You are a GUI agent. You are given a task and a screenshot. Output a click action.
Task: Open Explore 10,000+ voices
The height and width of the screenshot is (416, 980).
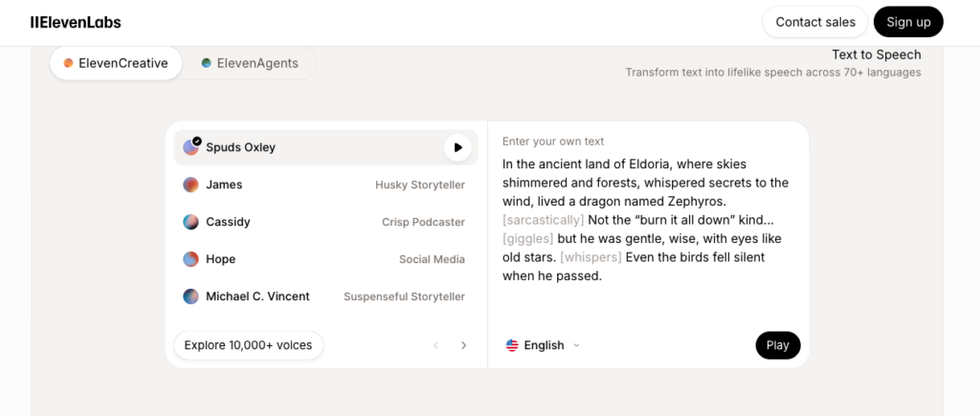click(248, 345)
